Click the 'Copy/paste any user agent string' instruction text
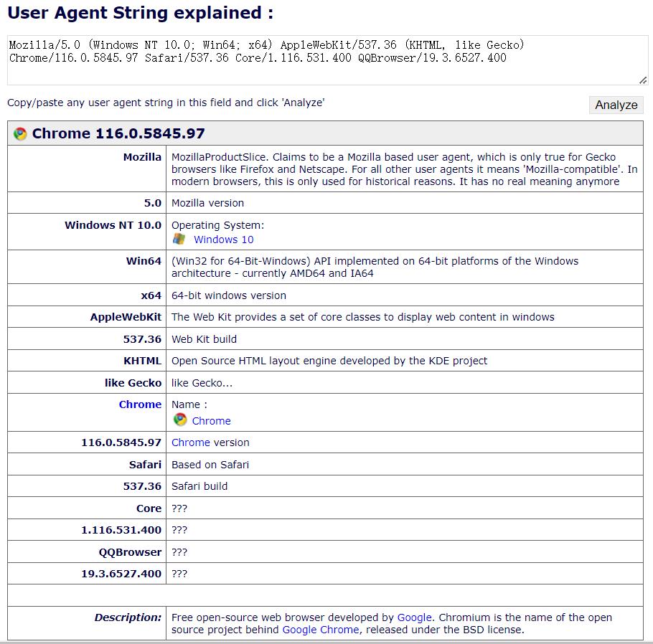Viewport: 653px width, 644px height. pyautogui.click(x=166, y=103)
